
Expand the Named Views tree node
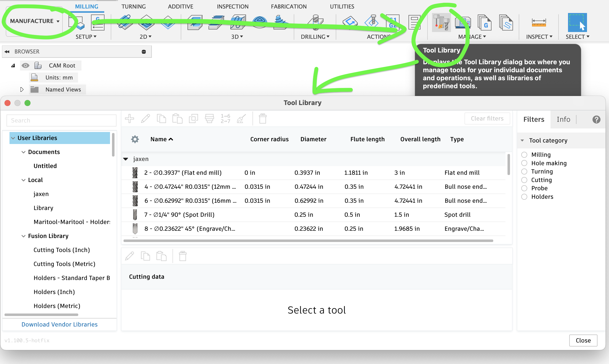pyautogui.click(x=22, y=89)
